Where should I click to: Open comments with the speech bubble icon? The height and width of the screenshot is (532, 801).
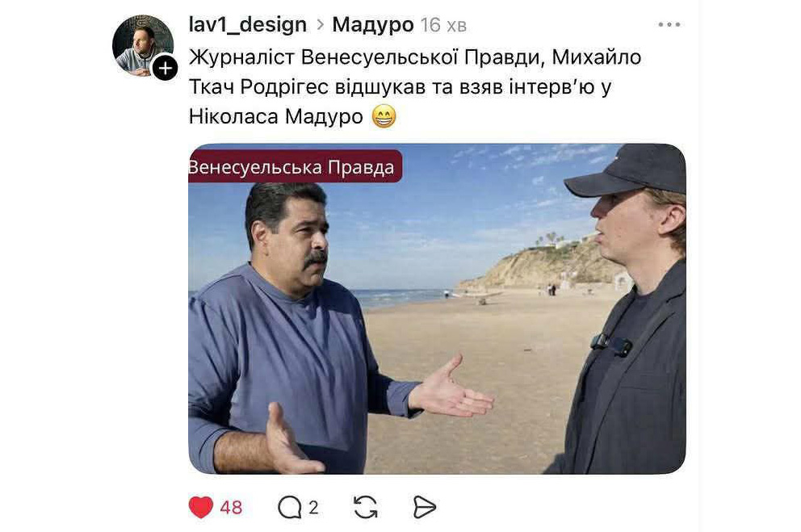click(x=290, y=508)
